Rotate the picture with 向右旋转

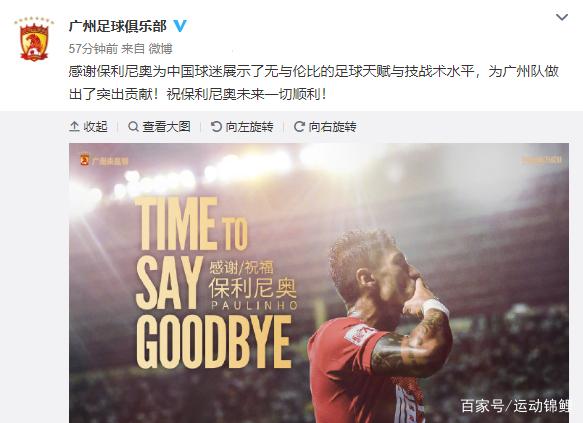coord(325,127)
